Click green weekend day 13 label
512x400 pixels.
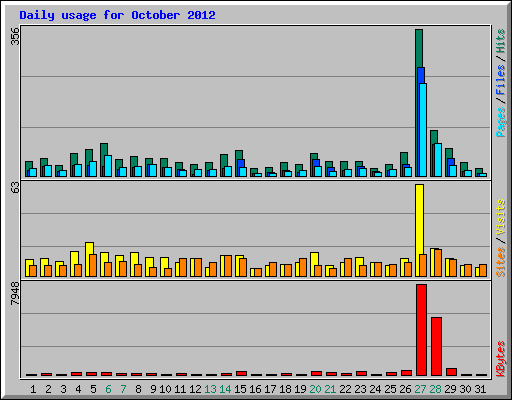210,389
